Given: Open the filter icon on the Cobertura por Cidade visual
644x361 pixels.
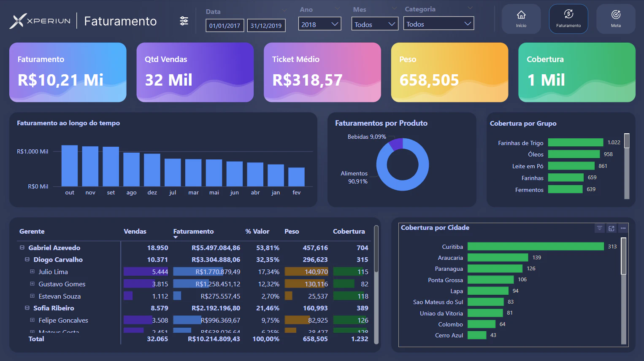Looking at the screenshot, I should 599,228.
